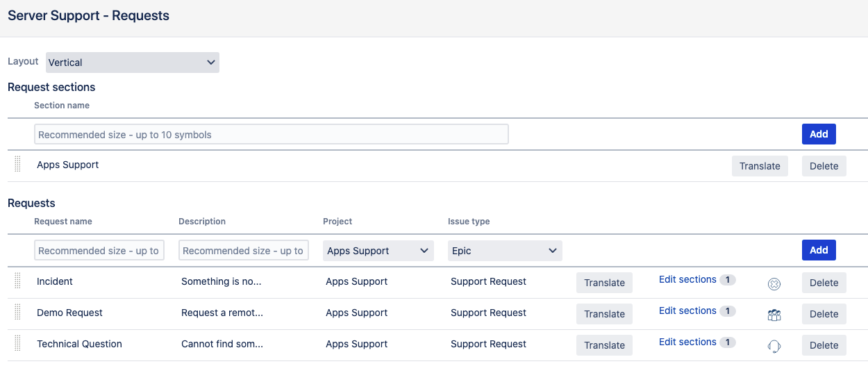Viewport: 868px width, 373px height.
Task: Open the Layout dropdown set to Vertical
Action: 132,63
